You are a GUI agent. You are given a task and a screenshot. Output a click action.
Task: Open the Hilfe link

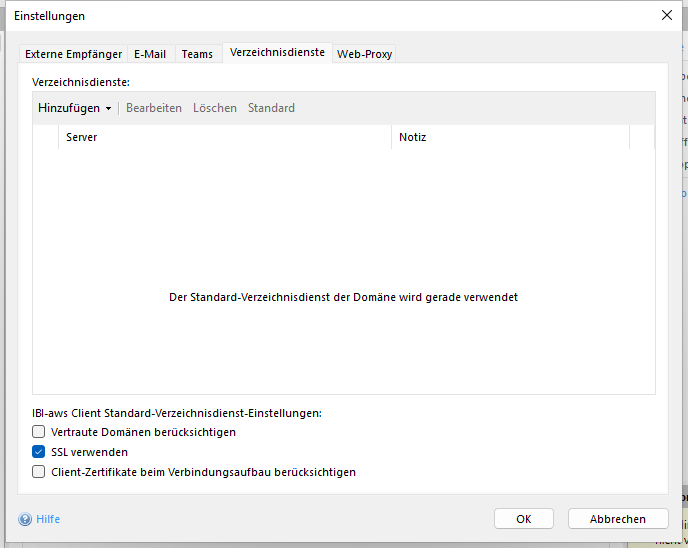pyautogui.click(x=48, y=519)
